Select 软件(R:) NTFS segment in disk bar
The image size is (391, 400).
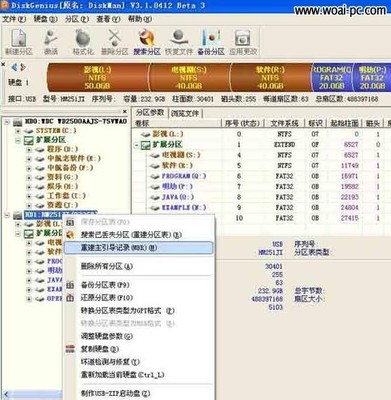point(270,77)
